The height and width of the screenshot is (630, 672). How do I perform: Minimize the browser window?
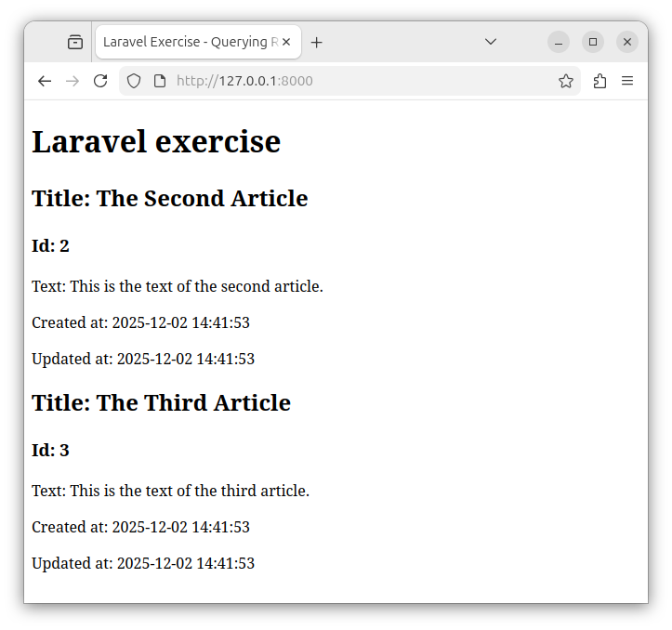pyautogui.click(x=559, y=42)
